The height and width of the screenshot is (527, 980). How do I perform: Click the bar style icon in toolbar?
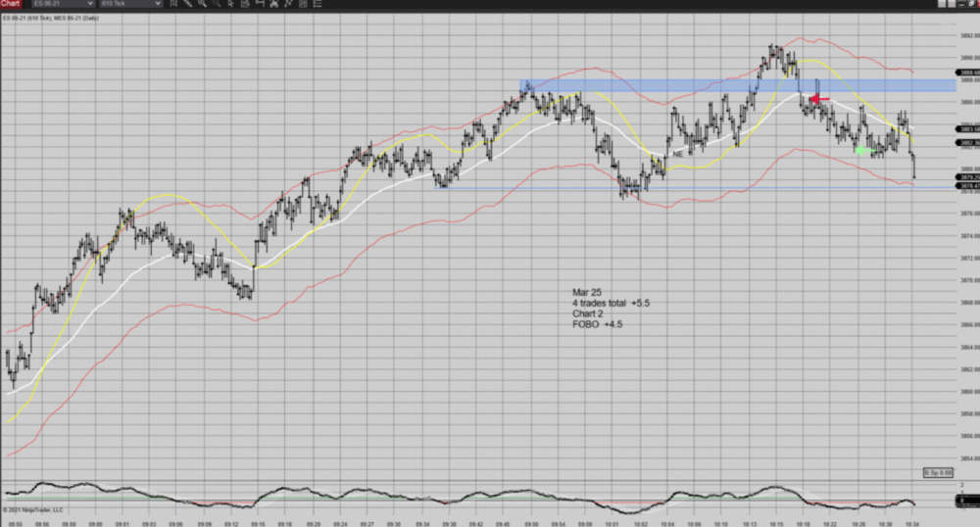pos(173,4)
